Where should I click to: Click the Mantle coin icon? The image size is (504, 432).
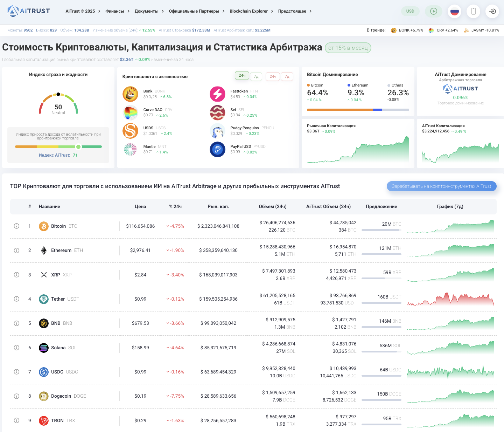pos(130,149)
